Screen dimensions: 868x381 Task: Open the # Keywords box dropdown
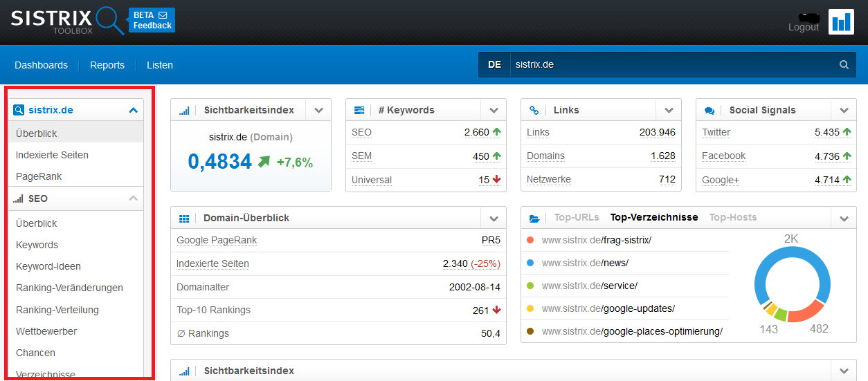coord(494,110)
